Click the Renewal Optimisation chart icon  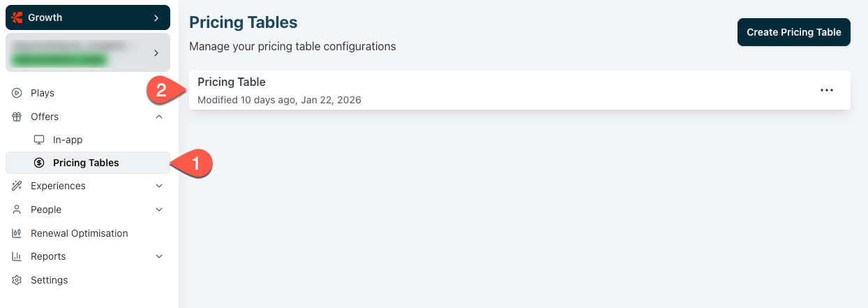tap(17, 233)
